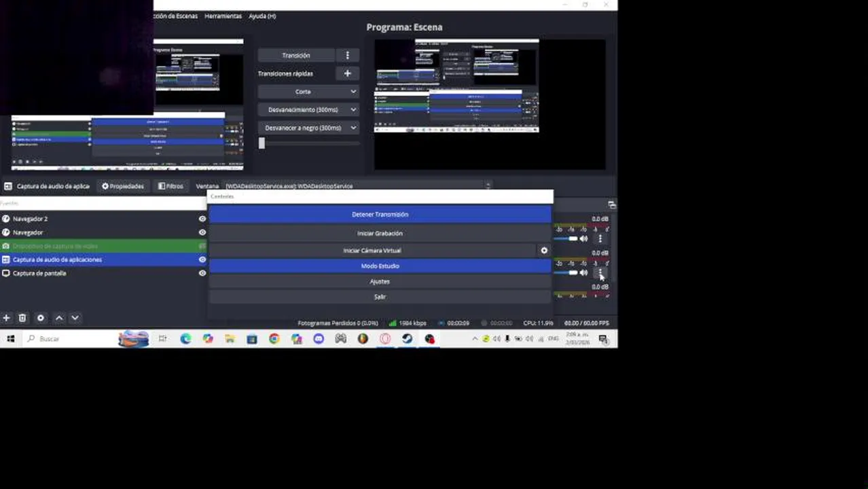Image resolution: width=868 pixels, height=489 pixels.
Task: Click Salir to exit OBS
Action: [380, 297]
